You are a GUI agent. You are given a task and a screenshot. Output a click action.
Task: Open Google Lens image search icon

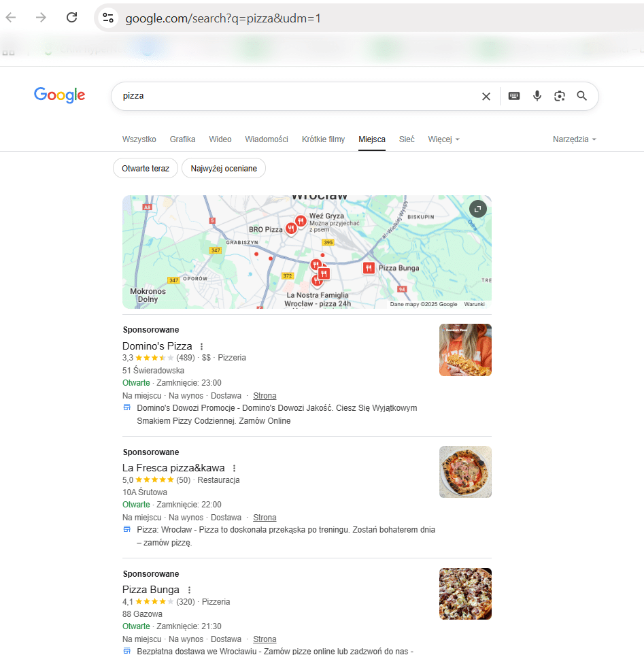560,96
